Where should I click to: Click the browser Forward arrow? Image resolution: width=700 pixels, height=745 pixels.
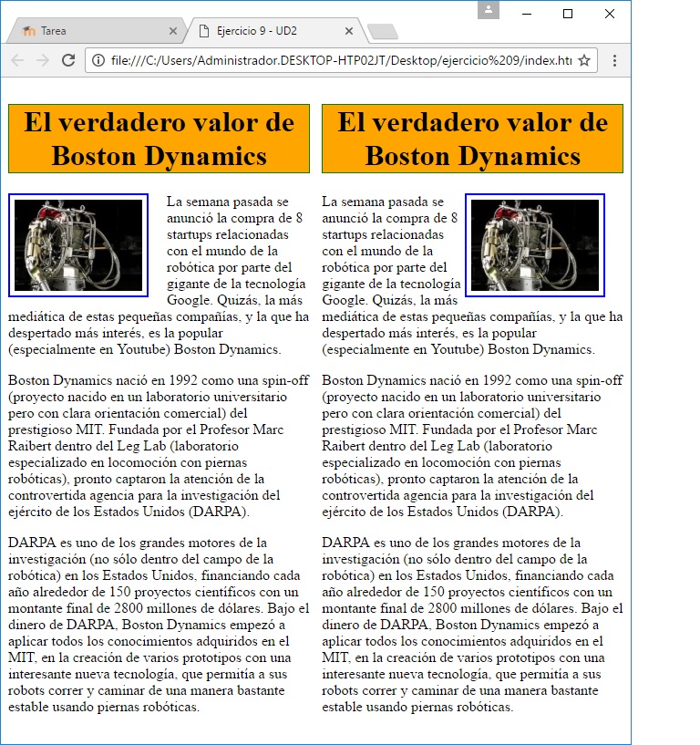(43, 60)
